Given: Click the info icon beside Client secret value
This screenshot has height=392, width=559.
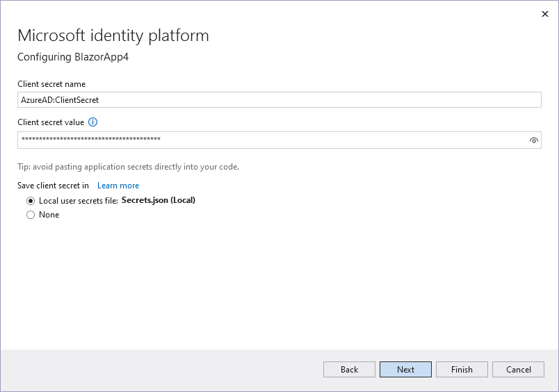Looking at the screenshot, I should click(x=92, y=122).
